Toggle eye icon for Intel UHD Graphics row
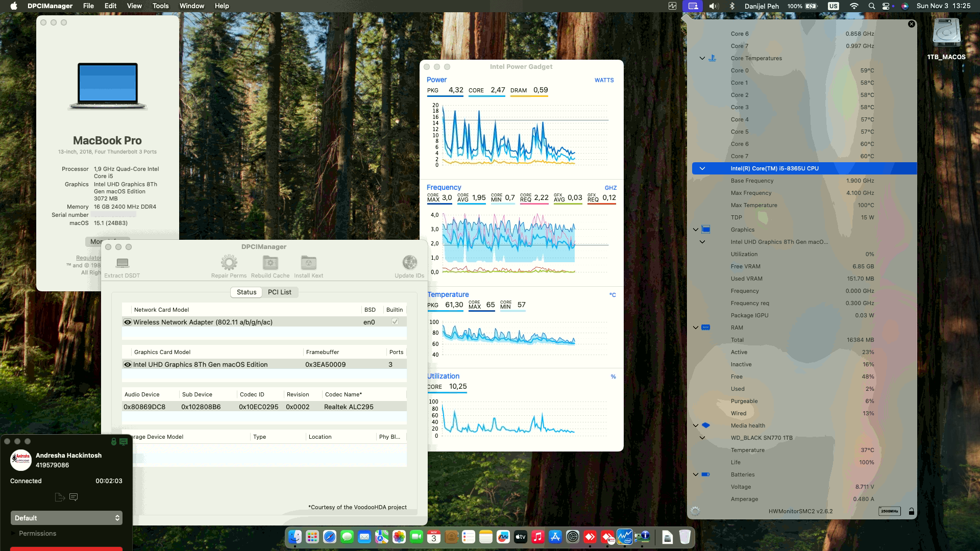The width and height of the screenshot is (980, 551). coord(128,364)
